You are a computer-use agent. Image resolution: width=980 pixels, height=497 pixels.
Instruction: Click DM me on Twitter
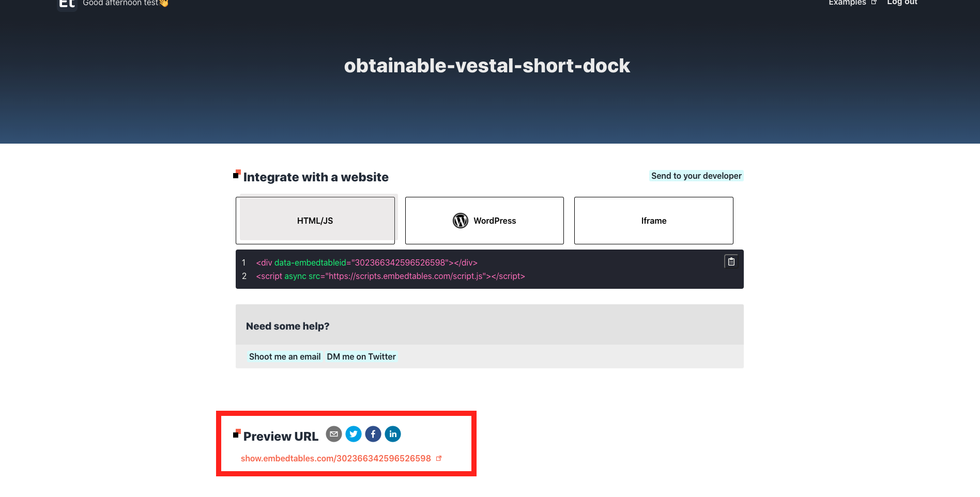pos(361,356)
